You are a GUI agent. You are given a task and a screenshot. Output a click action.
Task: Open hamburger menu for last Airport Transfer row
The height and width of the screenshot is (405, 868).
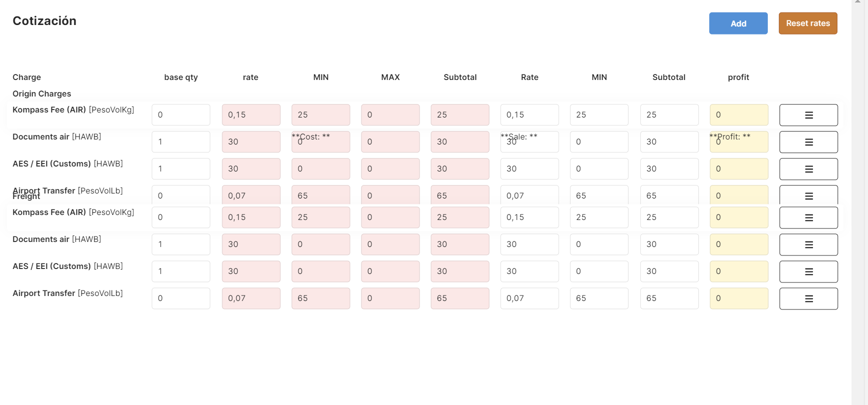[x=808, y=298]
